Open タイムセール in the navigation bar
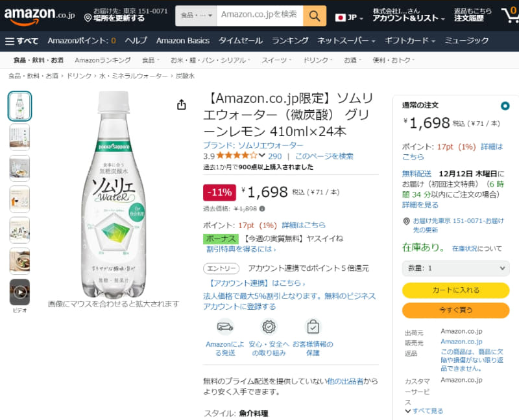 click(x=241, y=41)
